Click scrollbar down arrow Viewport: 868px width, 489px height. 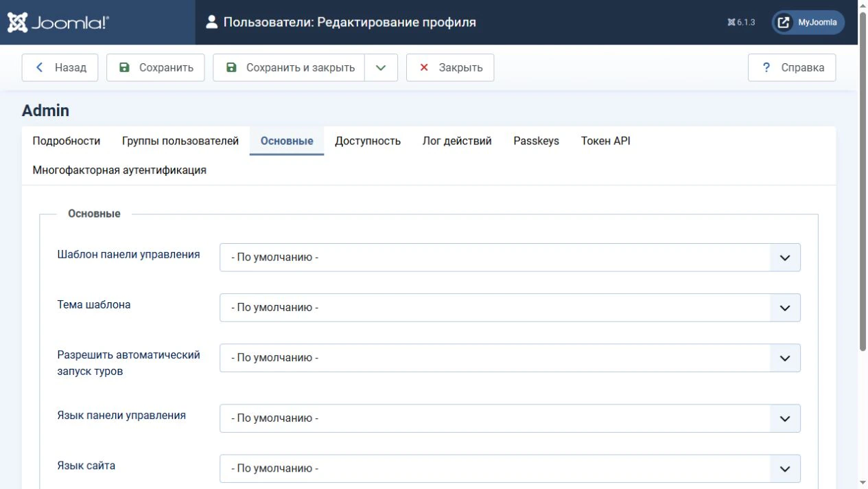(x=863, y=484)
